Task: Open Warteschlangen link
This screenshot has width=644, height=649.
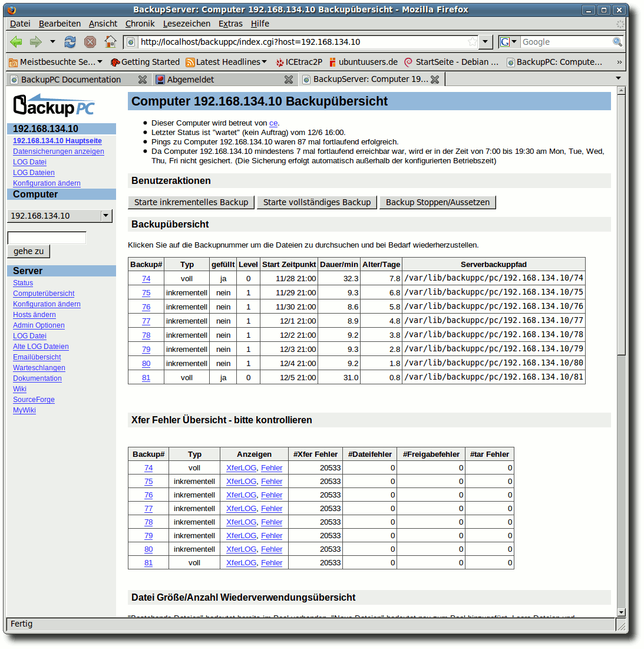Action: (x=39, y=368)
